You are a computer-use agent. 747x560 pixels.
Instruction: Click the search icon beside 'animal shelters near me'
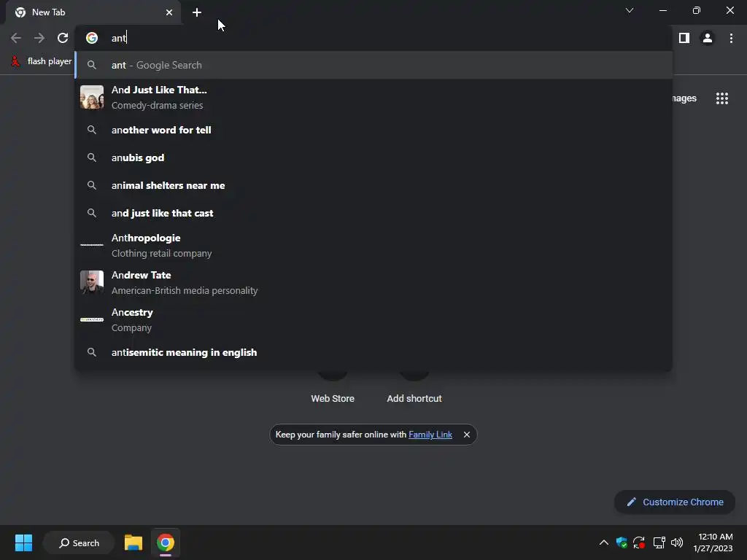(x=92, y=185)
